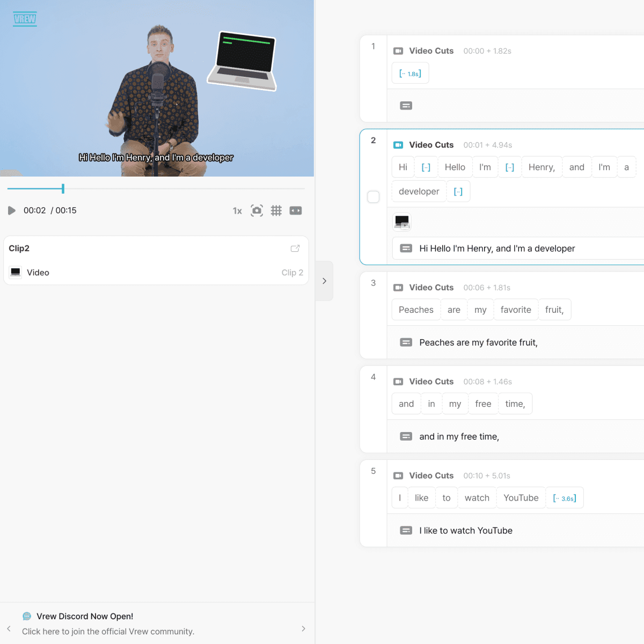Click the 3.6s silence gap in clip 5
Image resolution: width=644 pixels, height=644 pixels.
[x=565, y=498]
